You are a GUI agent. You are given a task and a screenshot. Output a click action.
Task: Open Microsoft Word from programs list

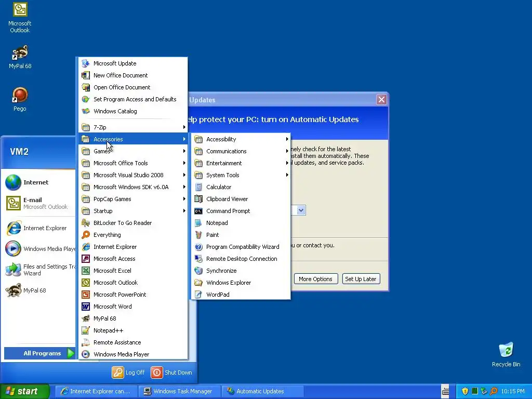[x=133, y=307]
